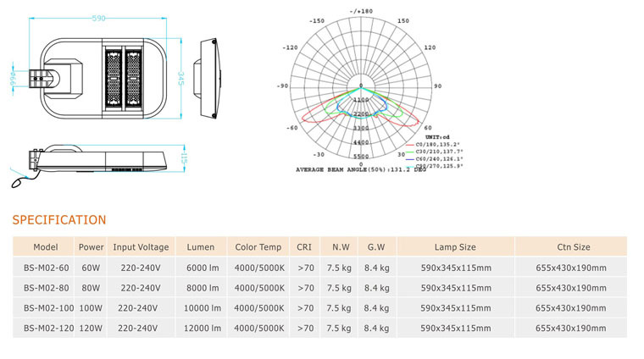Click >70 CRI in the BS-M02-100 row

(305, 308)
